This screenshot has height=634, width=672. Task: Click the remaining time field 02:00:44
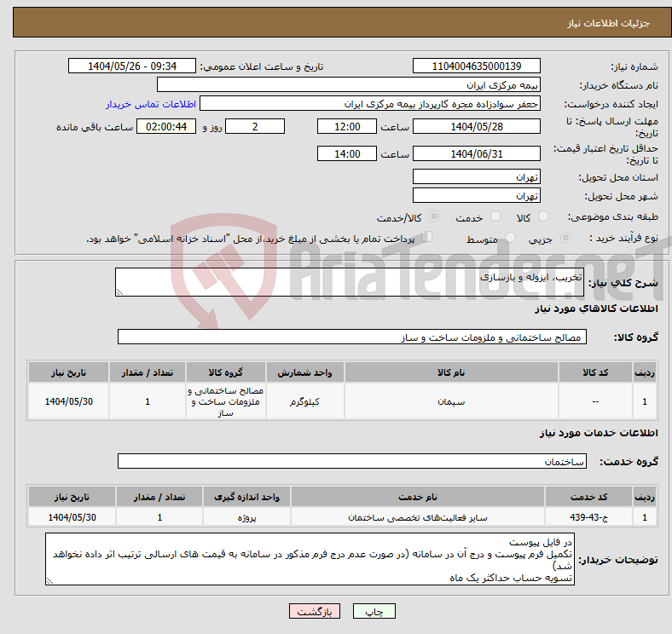(166, 126)
